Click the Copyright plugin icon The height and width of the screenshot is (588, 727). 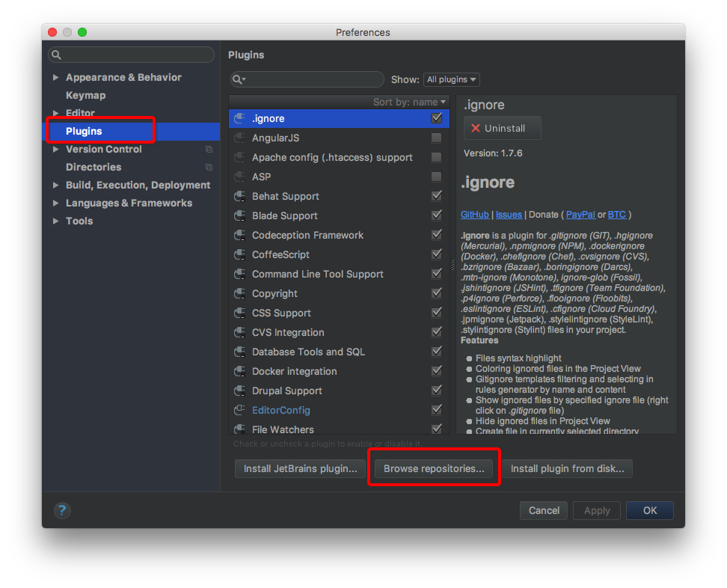[239, 293]
